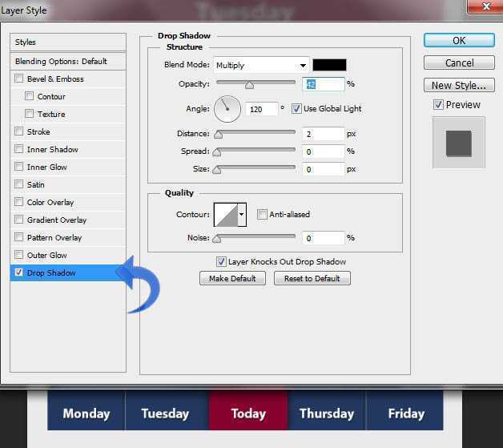
Task: Click the New Style... button
Action: click(x=459, y=86)
